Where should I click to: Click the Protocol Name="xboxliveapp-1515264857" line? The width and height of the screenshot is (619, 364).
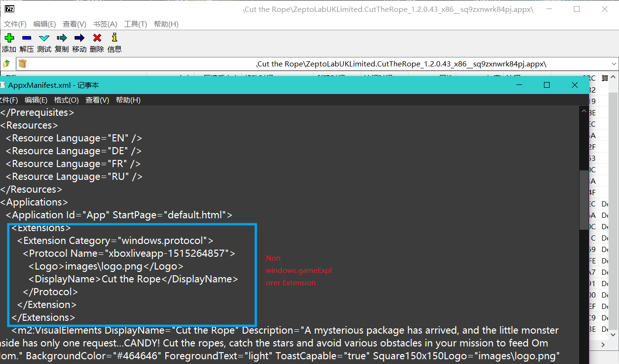pyautogui.click(x=129, y=253)
